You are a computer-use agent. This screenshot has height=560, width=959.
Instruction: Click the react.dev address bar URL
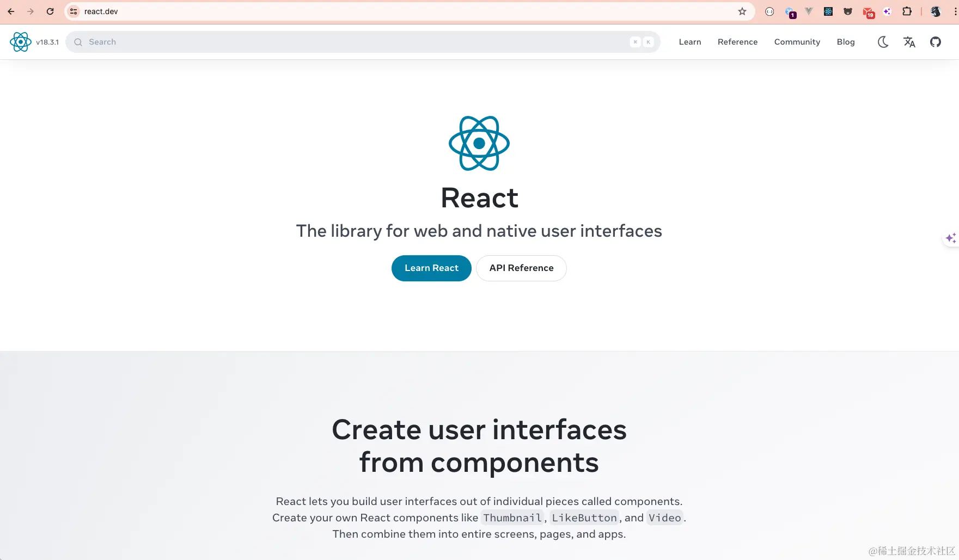101,11
